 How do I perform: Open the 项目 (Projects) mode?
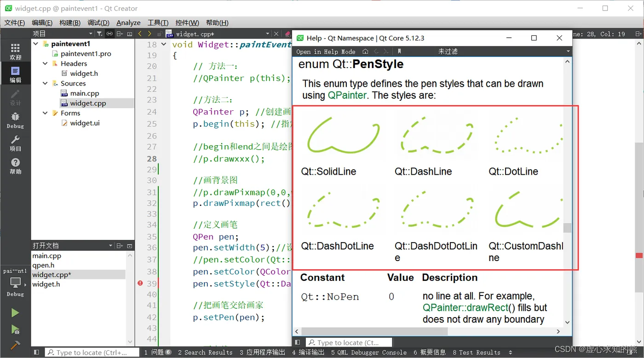click(x=15, y=143)
